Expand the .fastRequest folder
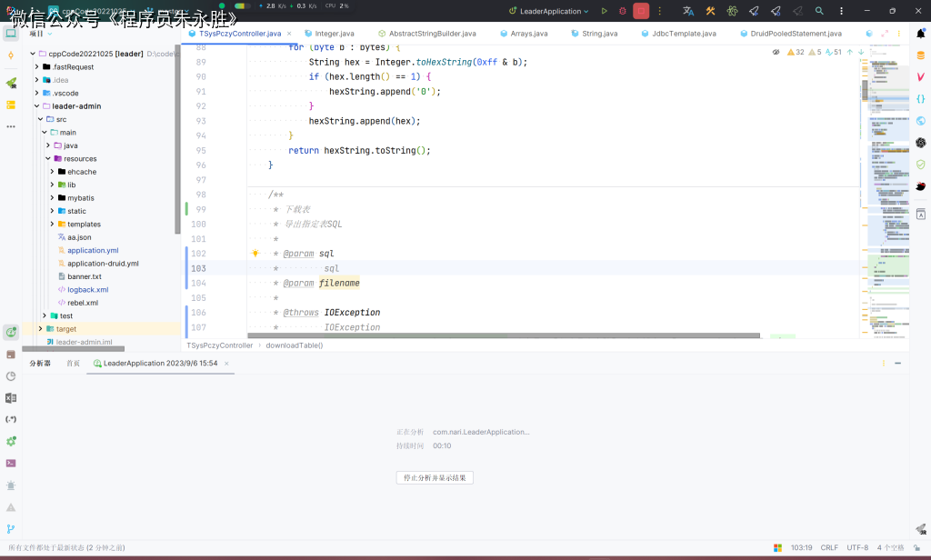This screenshot has height=560, width=931. (x=36, y=66)
